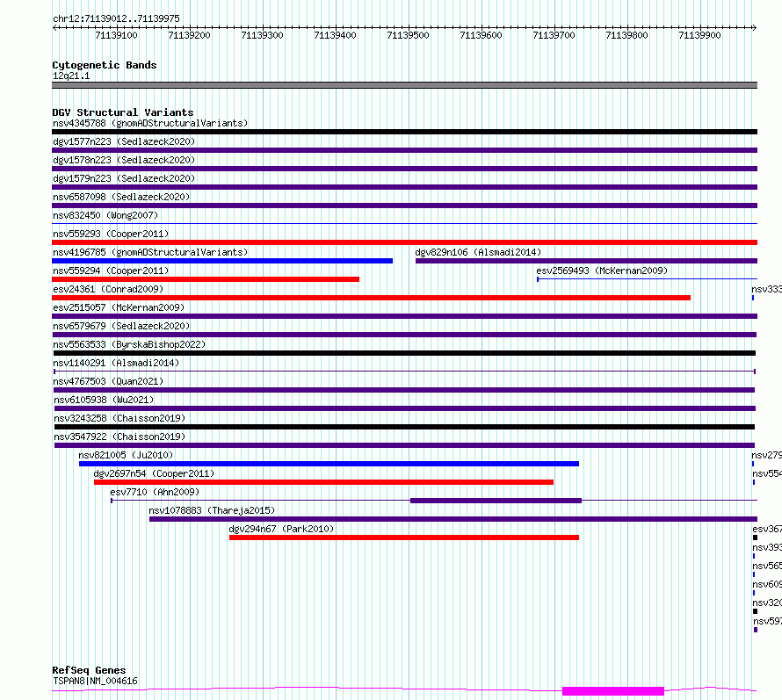The image size is (782, 700).
Task: Select the nsv832450 (Wong2007) label
Action: 105,215
